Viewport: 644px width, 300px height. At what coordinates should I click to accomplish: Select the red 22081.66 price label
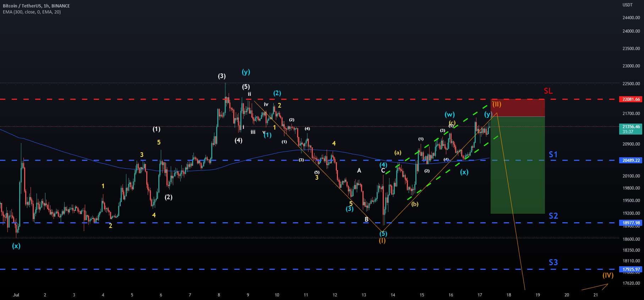click(631, 99)
